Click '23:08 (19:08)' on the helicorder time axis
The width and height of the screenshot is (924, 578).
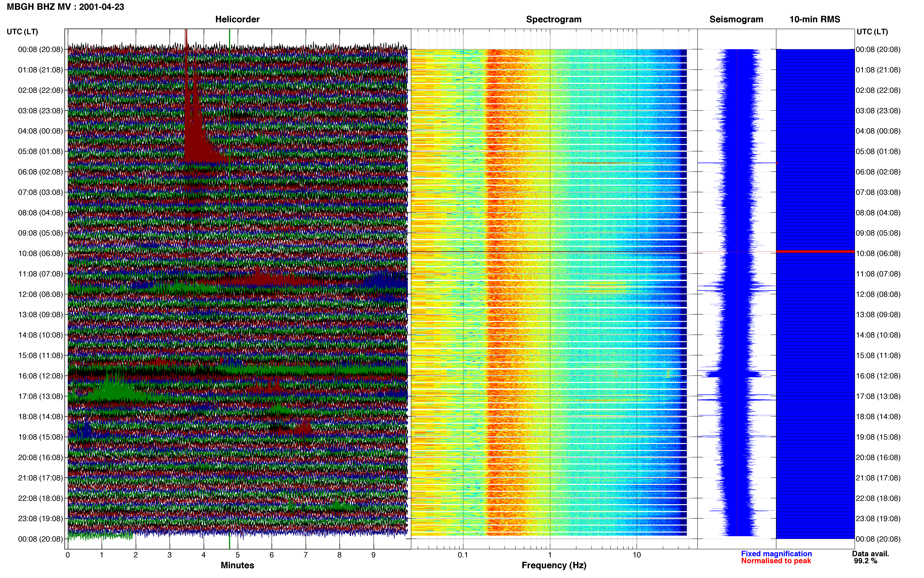pyautogui.click(x=41, y=519)
